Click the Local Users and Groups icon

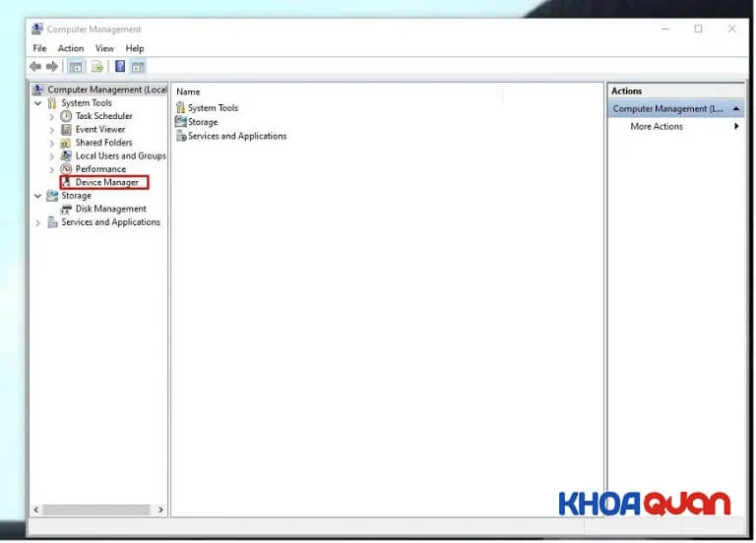pos(66,156)
